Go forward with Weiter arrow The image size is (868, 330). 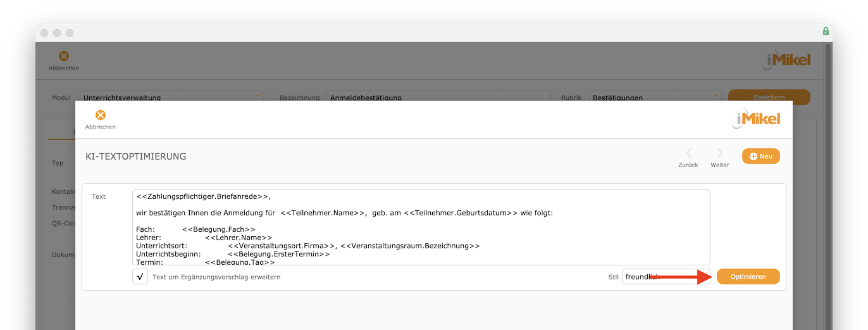[x=719, y=153]
